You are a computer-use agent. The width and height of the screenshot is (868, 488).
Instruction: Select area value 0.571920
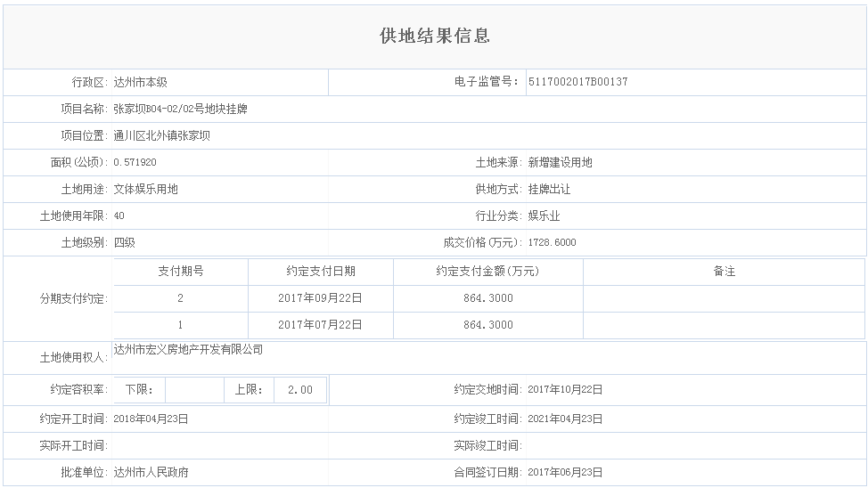click(x=135, y=162)
